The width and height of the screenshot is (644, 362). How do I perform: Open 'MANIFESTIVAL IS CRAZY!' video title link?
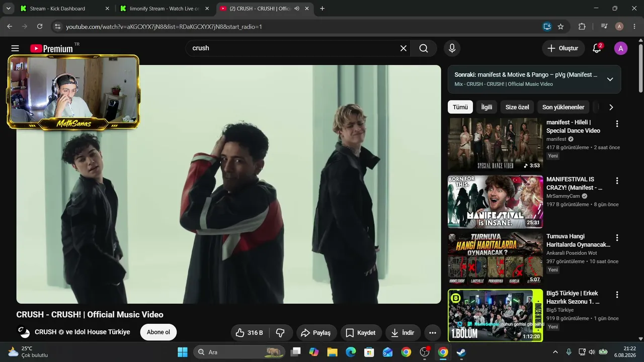pyautogui.click(x=574, y=184)
